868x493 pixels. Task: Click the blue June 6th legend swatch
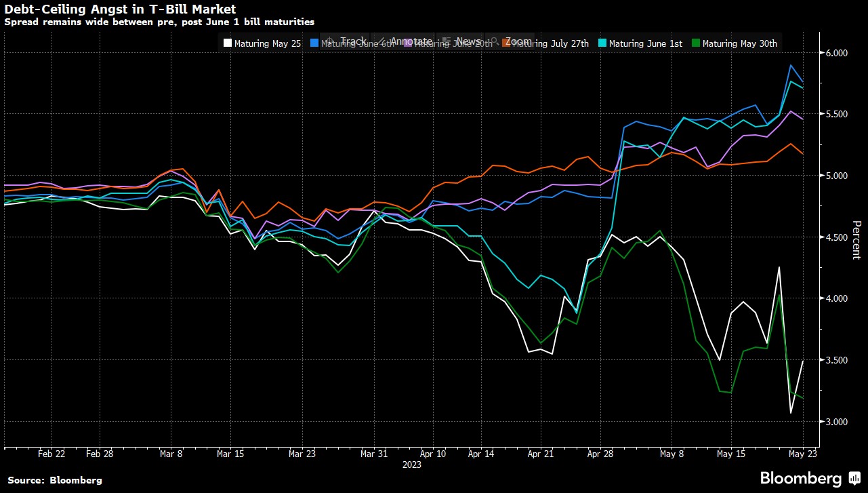[314, 43]
